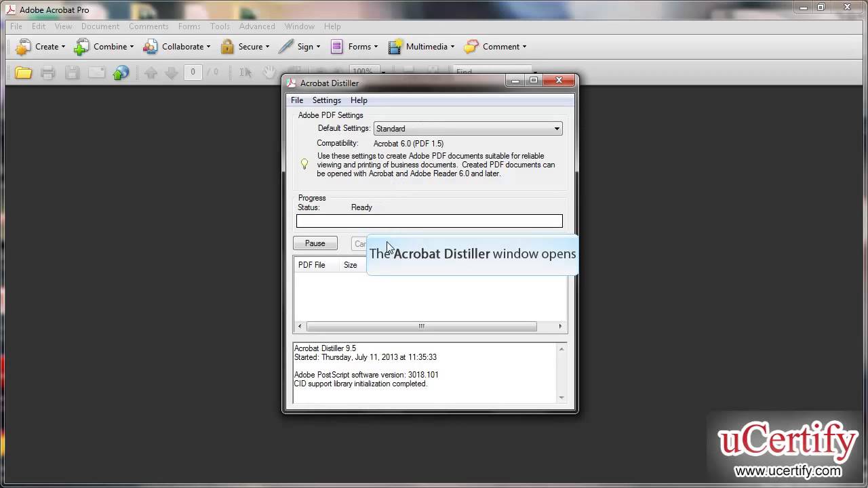The width and height of the screenshot is (868, 488).
Task: Click the previous page up arrow
Action: (151, 73)
